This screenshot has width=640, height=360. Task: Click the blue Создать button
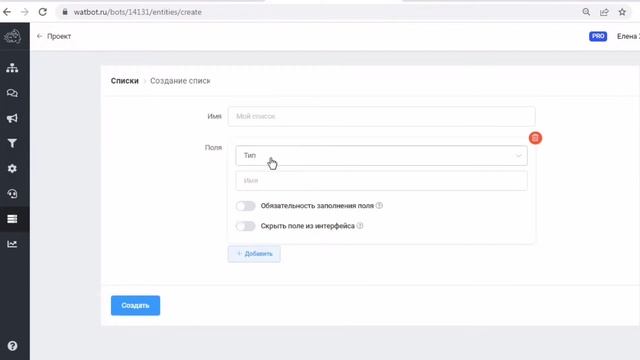point(135,305)
